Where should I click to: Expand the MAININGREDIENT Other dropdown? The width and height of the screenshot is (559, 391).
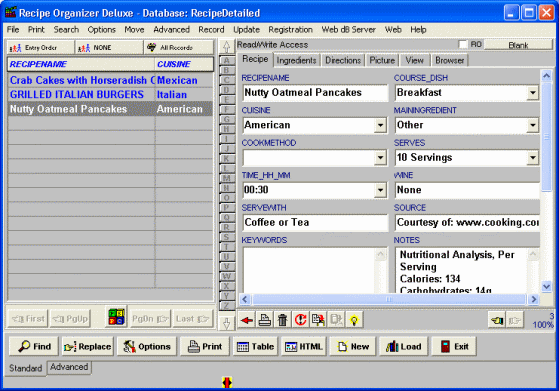click(x=533, y=125)
